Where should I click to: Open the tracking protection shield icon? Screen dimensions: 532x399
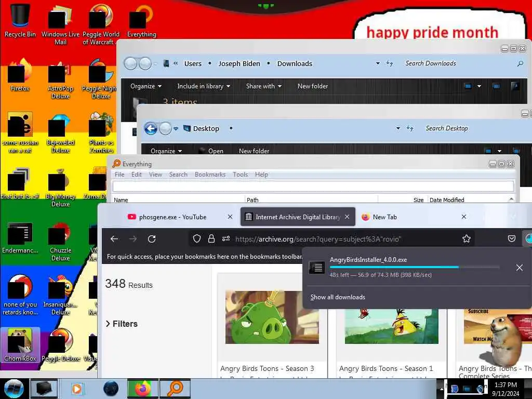197,239
